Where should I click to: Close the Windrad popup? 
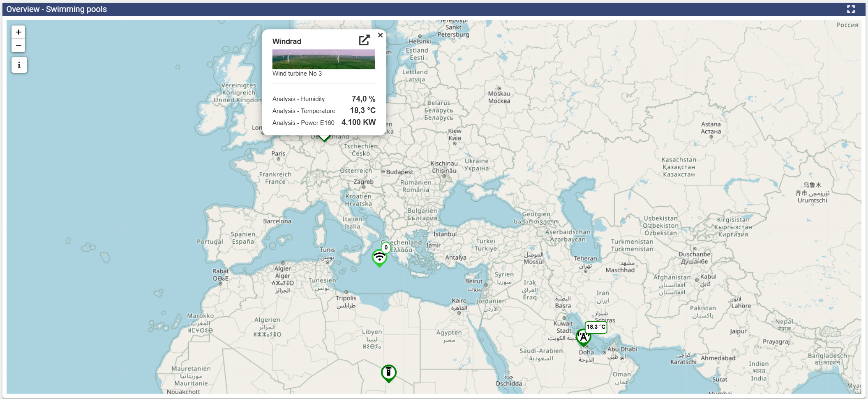click(380, 35)
